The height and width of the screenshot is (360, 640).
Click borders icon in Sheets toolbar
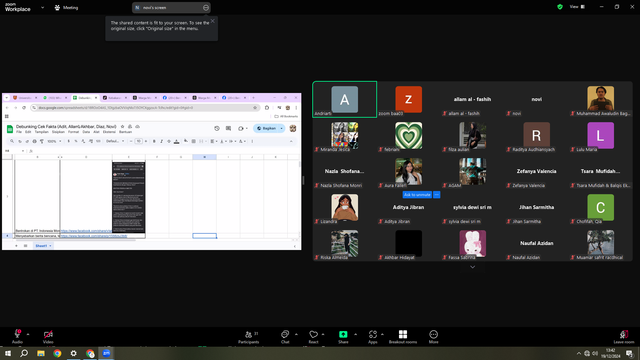point(193,141)
